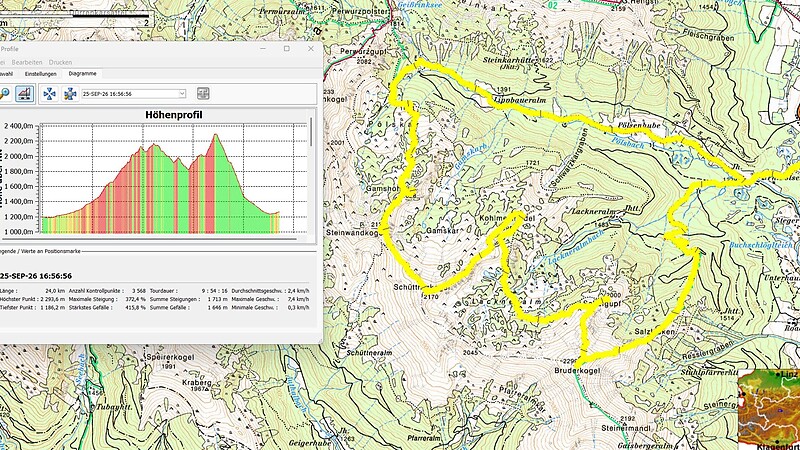Click the Stärkstes Gefälle value 415,8 %
This screenshot has width=800, height=450.
pos(135,308)
